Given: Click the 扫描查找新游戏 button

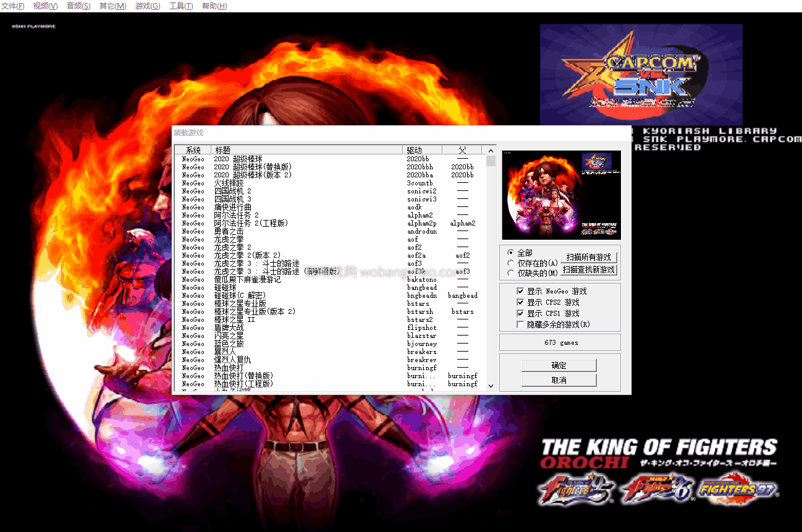Looking at the screenshot, I should click(x=588, y=269).
